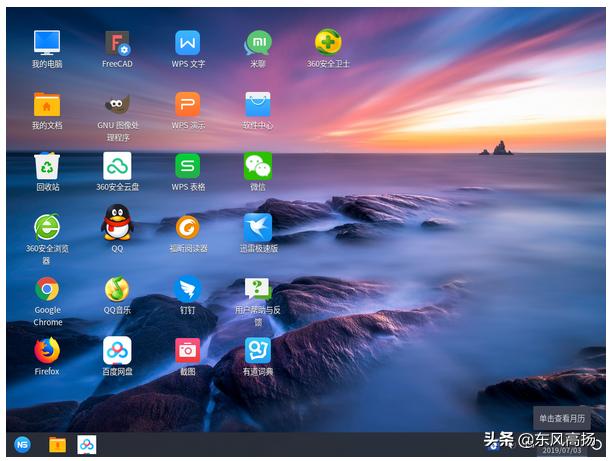The height and width of the screenshot is (461, 610).
Task: Launch the FreeCAD desktop icon
Action: 117,42
